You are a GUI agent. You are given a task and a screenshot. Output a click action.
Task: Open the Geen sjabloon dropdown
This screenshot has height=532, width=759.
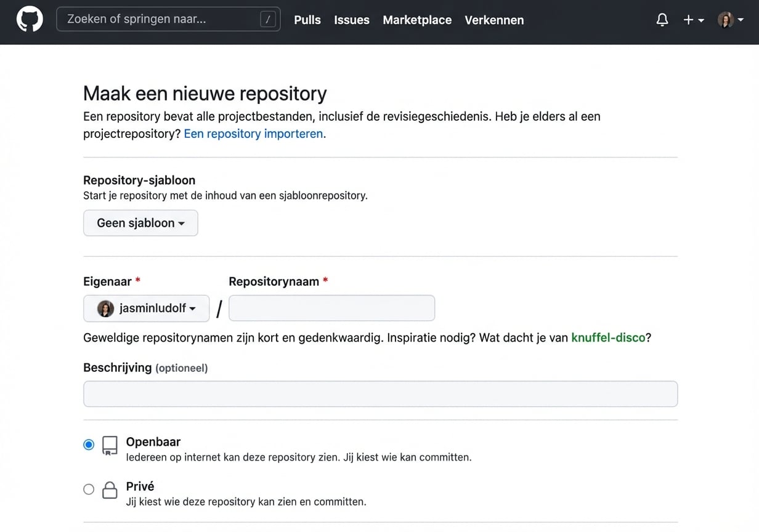[140, 222]
